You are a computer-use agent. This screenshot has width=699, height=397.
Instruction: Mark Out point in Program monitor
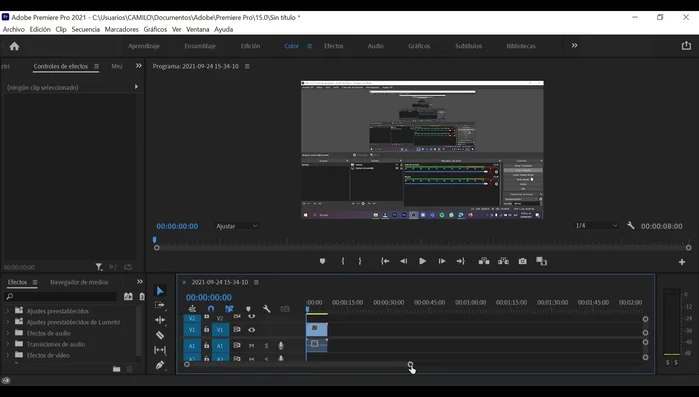pos(360,261)
